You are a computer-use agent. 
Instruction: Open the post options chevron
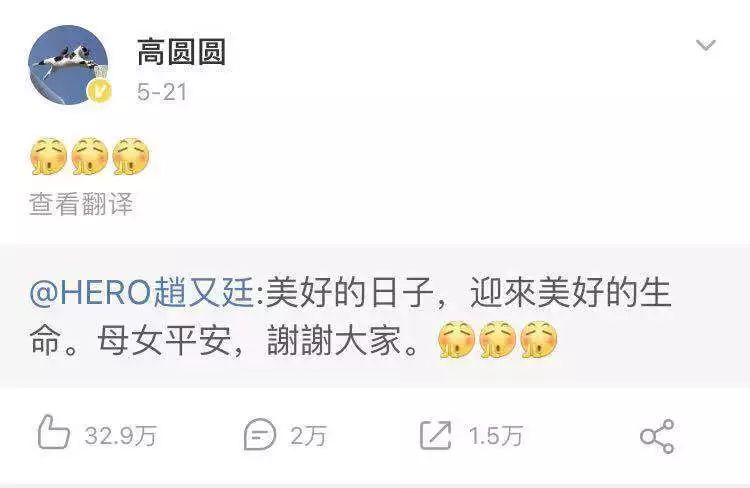tap(706, 45)
